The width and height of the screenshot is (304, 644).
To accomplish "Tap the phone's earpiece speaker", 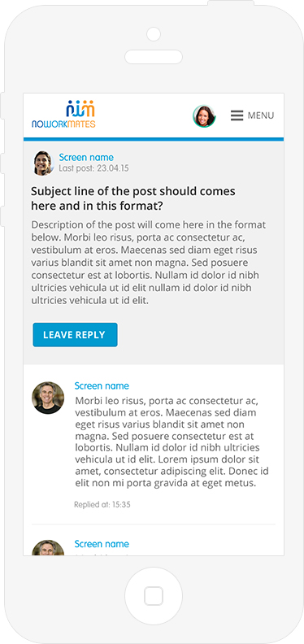I will 154,57.
